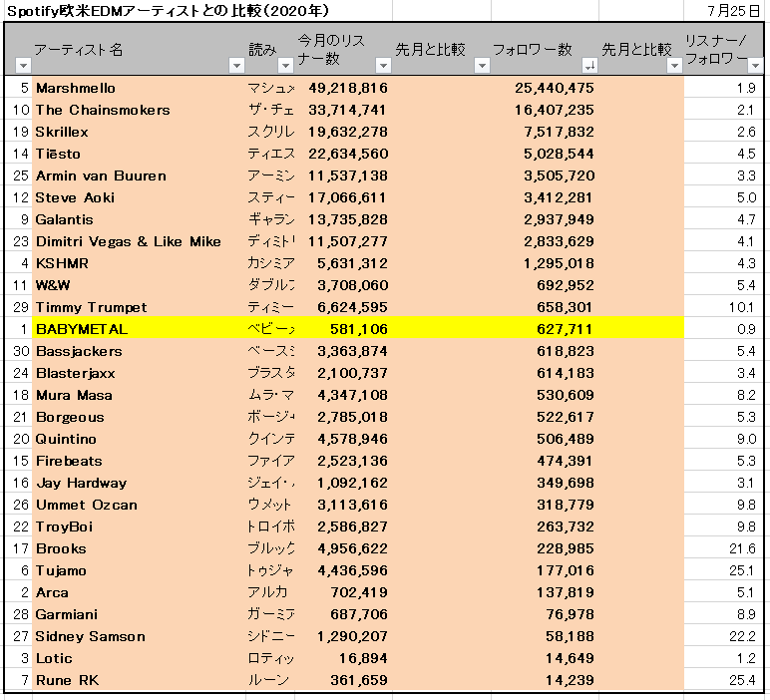Select the 'Steve Aoki' cell
The width and height of the screenshot is (770, 700).
tap(139, 197)
